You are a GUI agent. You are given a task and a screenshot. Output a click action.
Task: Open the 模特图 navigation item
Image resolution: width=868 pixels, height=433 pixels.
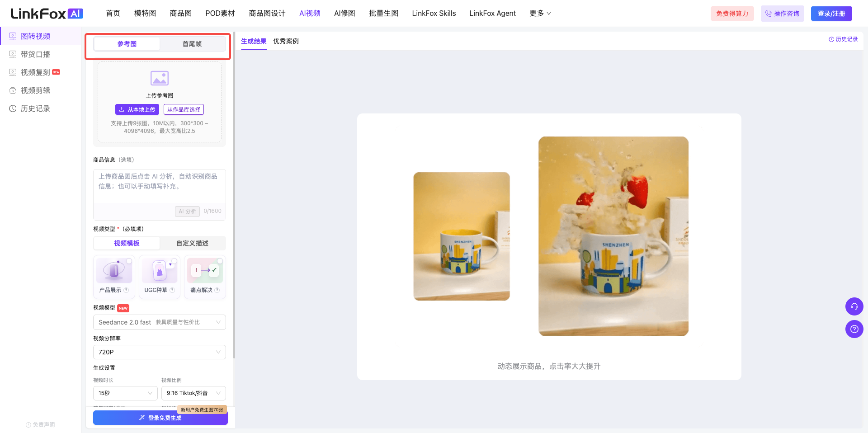(x=145, y=14)
